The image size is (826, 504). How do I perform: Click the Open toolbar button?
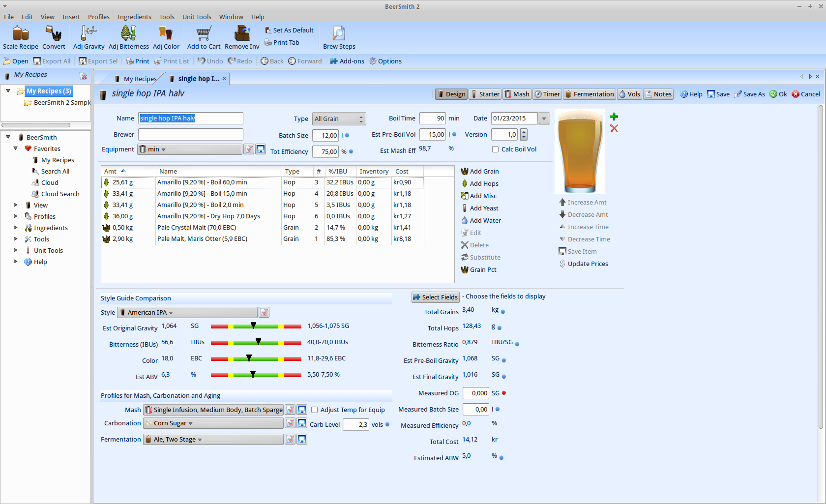pyautogui.click(x=16, y=61)
